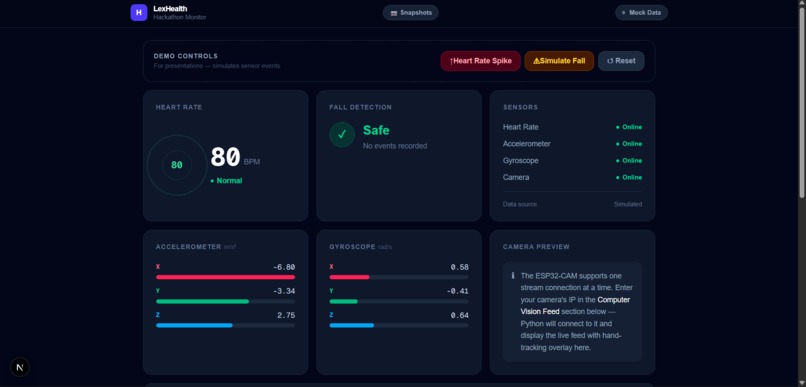Click 'No events recorded' text

tap(395, 146)
